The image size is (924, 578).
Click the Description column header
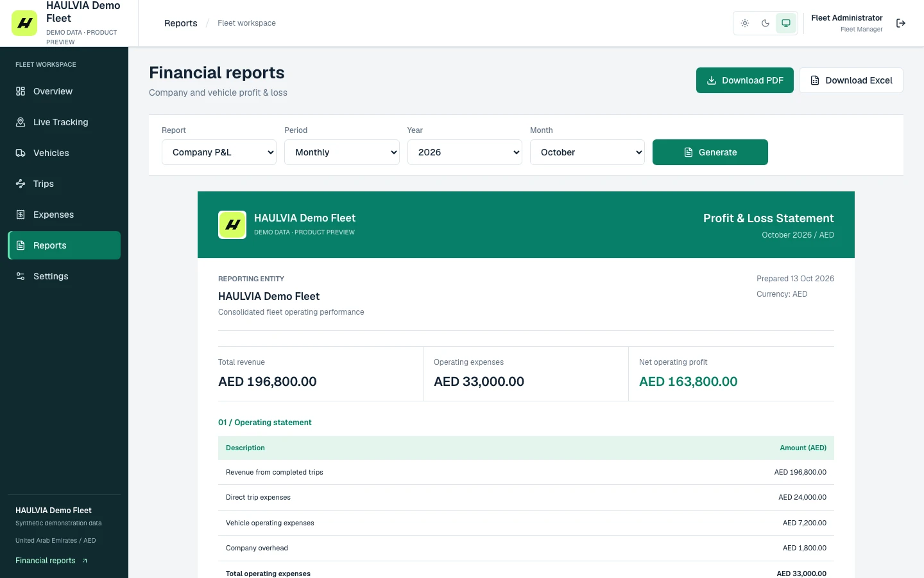click(245, 448)
